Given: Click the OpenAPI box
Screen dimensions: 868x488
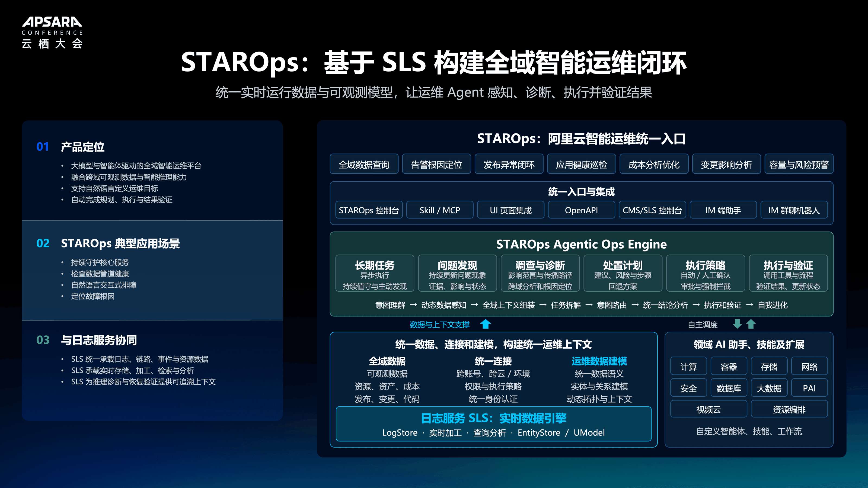Looking at the screenshot, I should point(581,210).
